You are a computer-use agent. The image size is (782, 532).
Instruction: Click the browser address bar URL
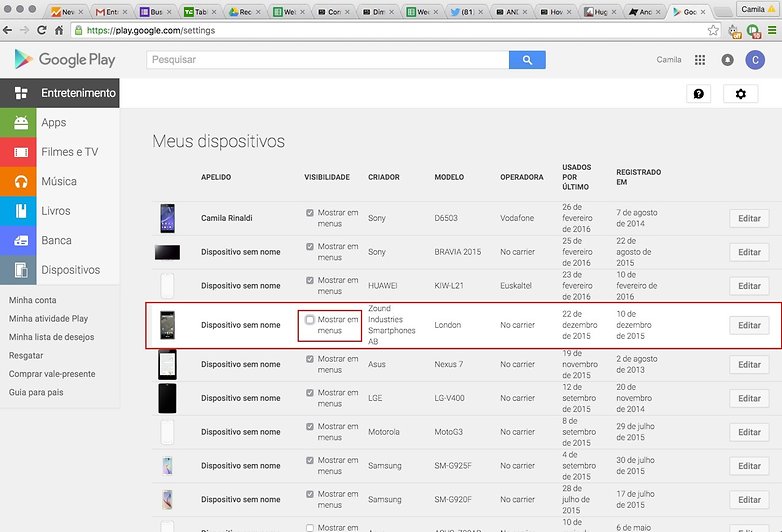pyautogui.click(x=151, y=30)
